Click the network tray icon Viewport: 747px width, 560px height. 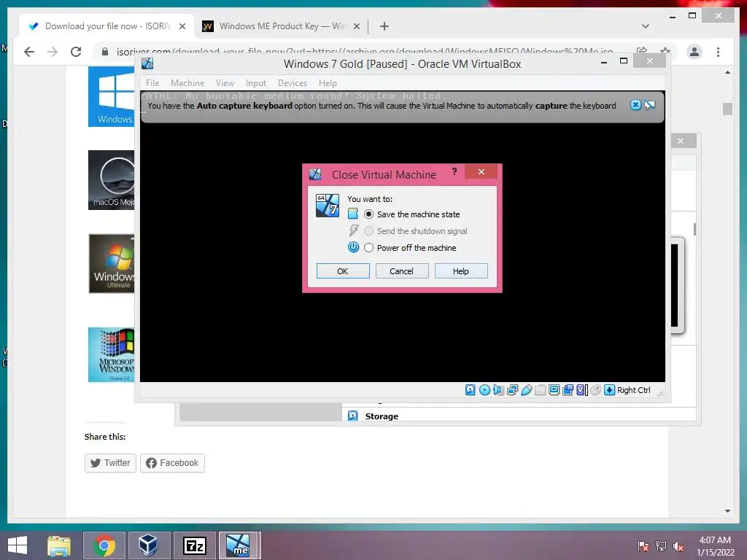click(x=660, y=546)
